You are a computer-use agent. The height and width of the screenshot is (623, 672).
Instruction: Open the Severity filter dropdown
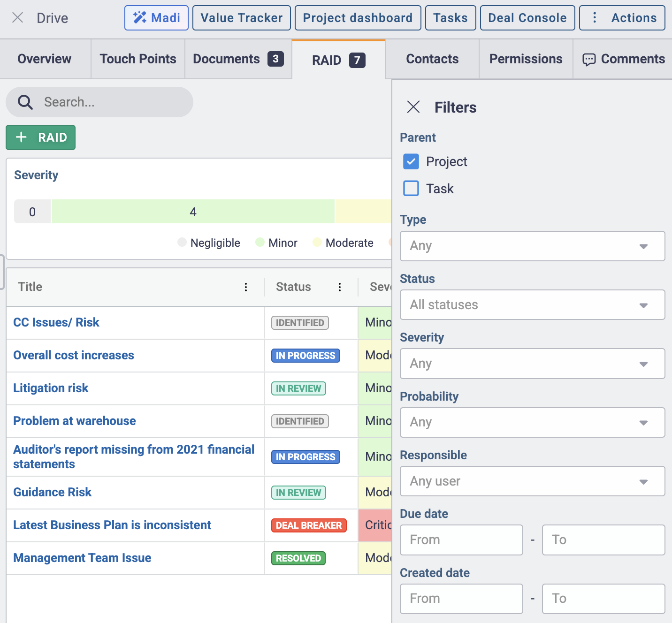pos(533,364)
